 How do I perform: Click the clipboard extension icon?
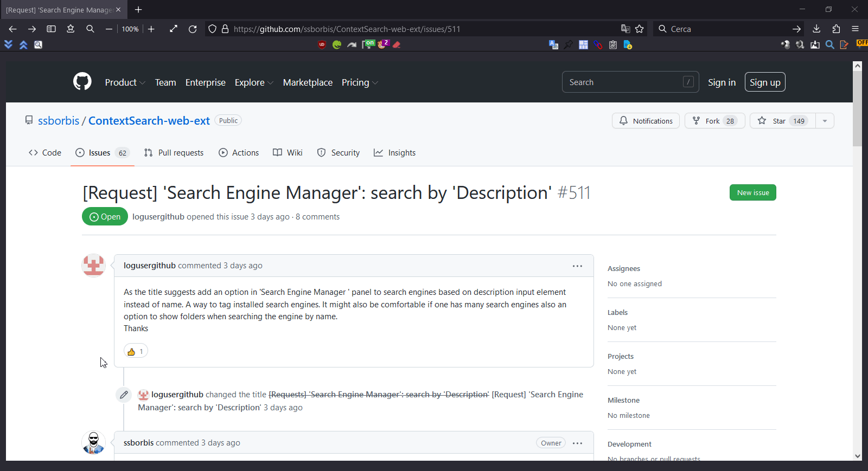[613, 44]
